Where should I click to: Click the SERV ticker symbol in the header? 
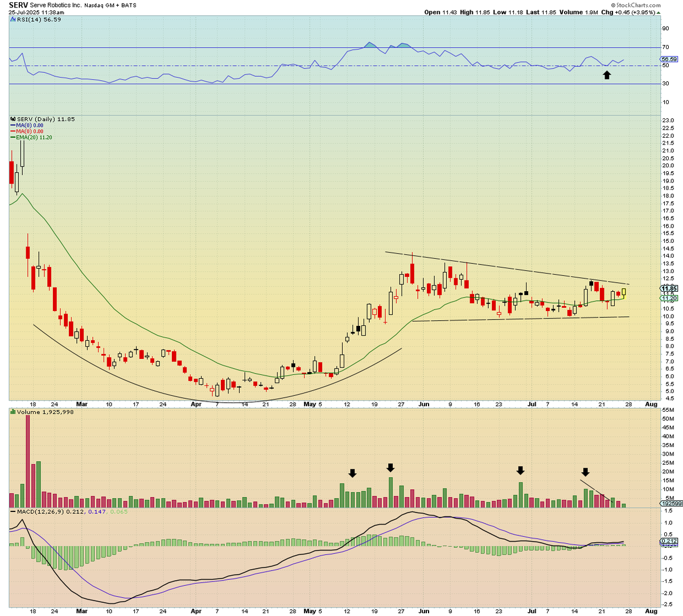[18, 5]
